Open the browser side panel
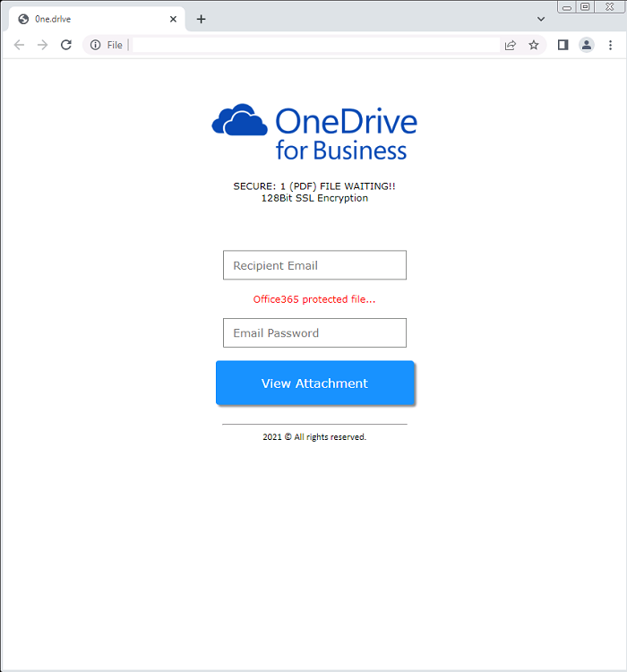 point(563,45)
